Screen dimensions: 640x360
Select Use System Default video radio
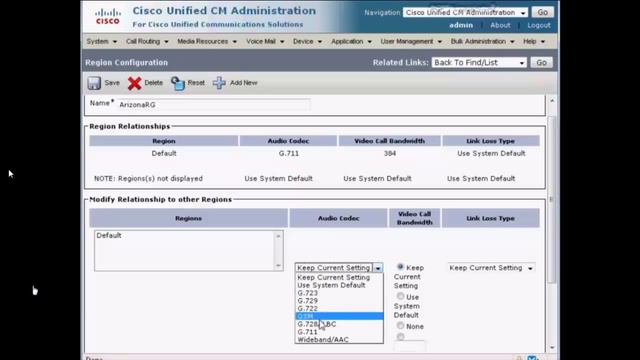[400, 296]
